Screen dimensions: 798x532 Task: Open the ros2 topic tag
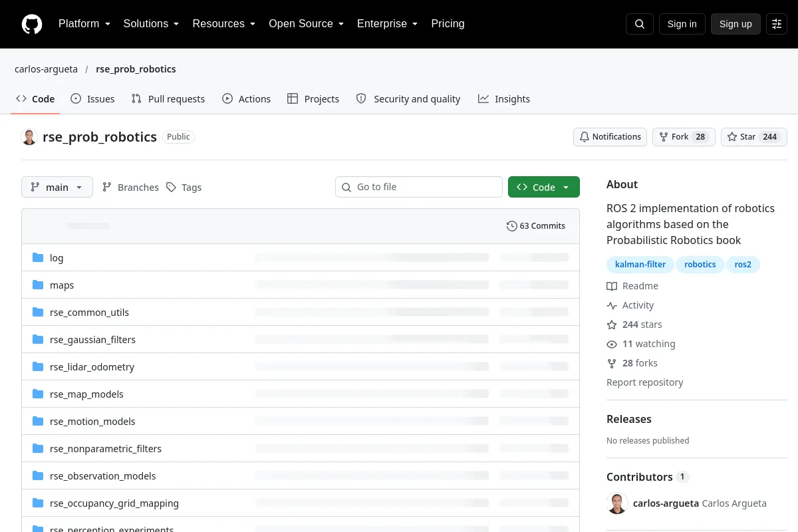coord(743,265)
